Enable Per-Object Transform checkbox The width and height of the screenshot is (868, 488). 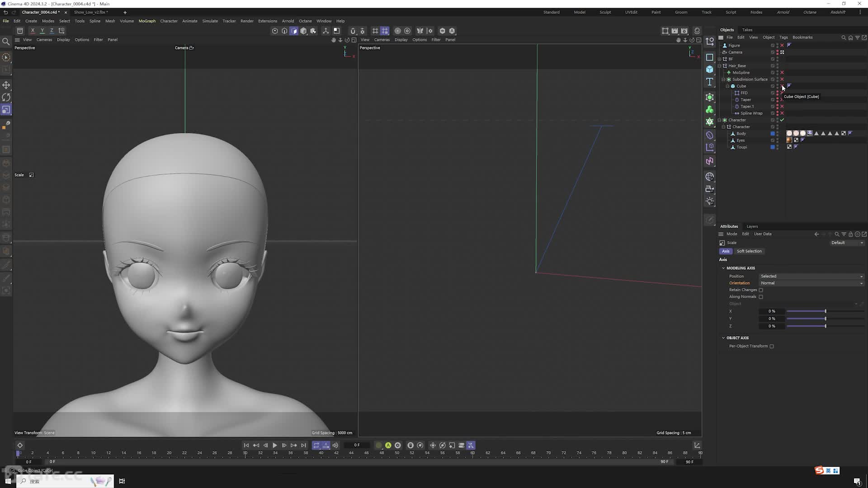[x=772, y=346]
